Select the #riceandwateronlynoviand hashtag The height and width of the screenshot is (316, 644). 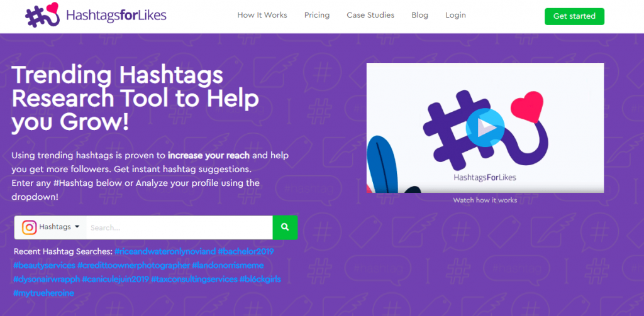click(165, 251)
